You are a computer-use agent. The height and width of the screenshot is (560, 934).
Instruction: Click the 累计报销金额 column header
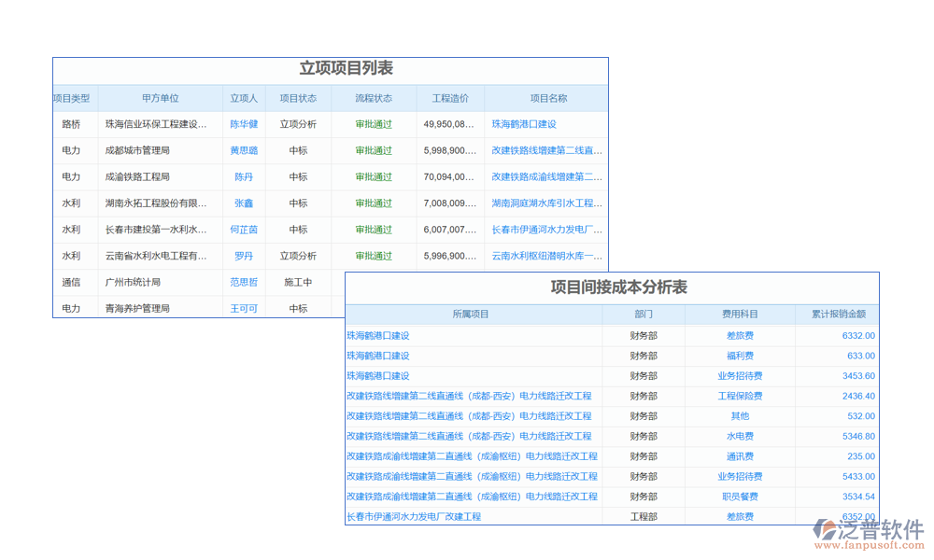(838, 315)
